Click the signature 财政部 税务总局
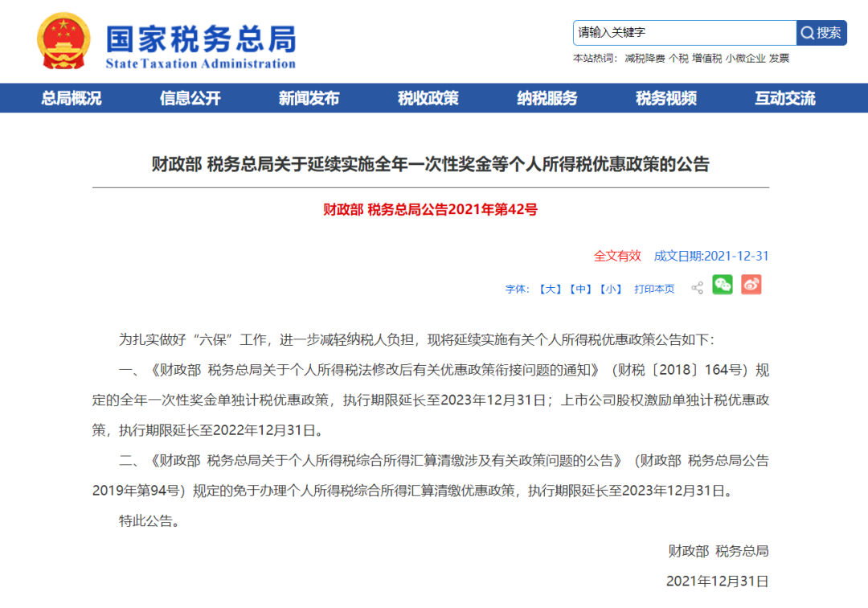 (719, 551)
